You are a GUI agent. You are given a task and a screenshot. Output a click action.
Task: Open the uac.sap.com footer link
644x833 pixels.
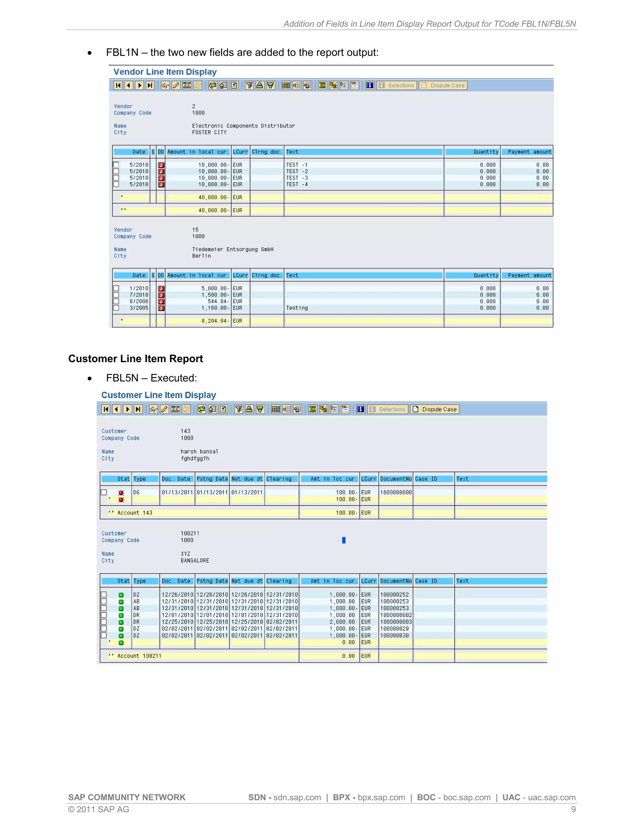pos(552,797)
